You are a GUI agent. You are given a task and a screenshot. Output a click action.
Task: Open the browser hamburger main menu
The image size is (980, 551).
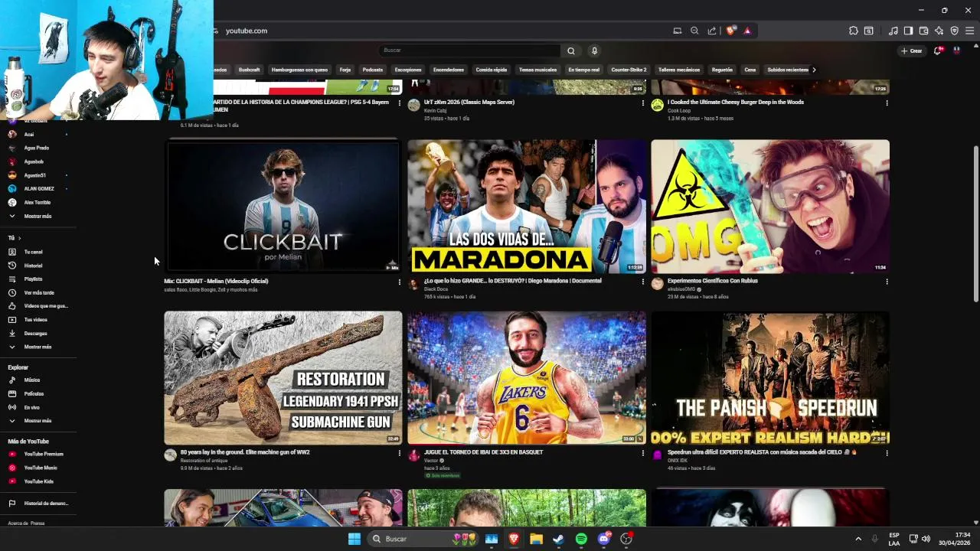(969, 31)
